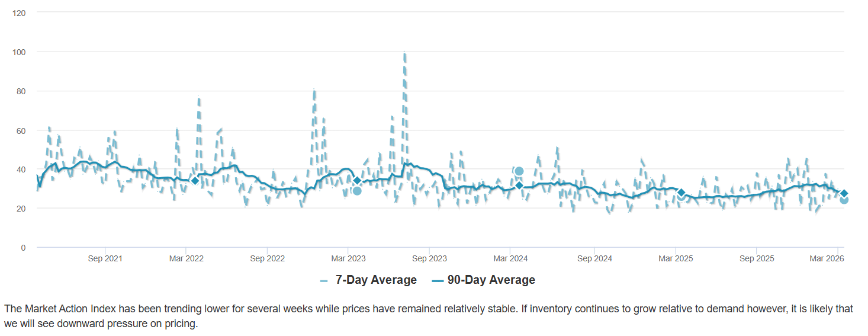
Task: Toggle the 7-Day Average legend label
Action: 376,280
